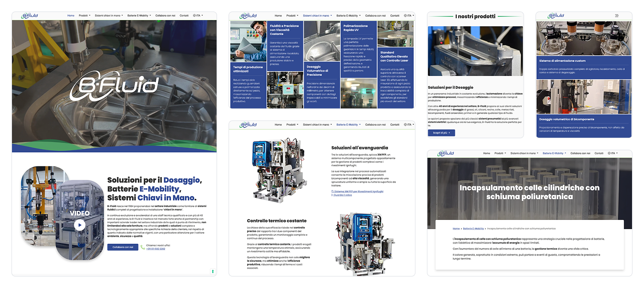
Task: Click the product photo under I nostri prodotti
Action: coord(475,51)
